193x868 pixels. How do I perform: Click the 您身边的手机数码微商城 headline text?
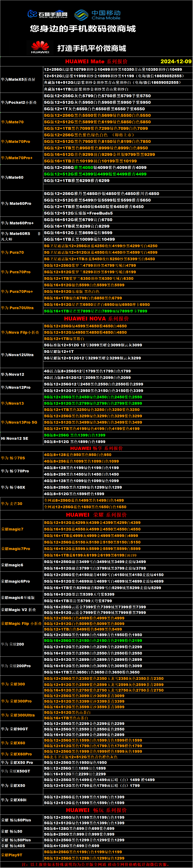[83, 29]
